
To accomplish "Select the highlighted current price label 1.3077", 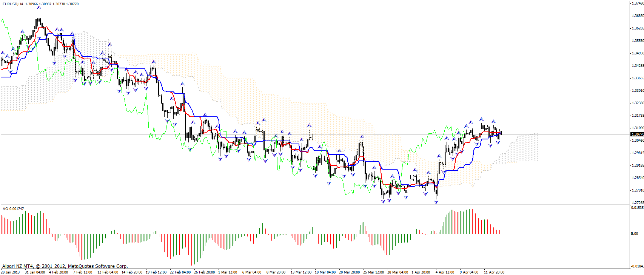I will [x=637, y=134].
